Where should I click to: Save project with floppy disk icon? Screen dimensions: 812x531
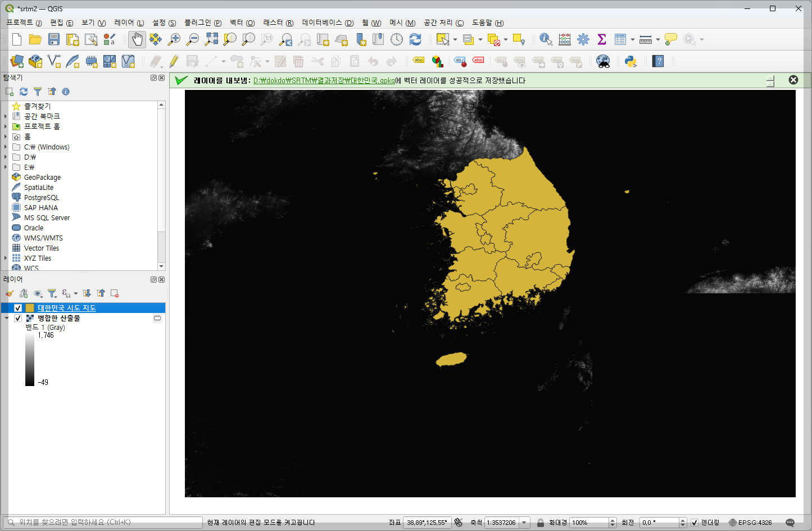pos(54,39)
